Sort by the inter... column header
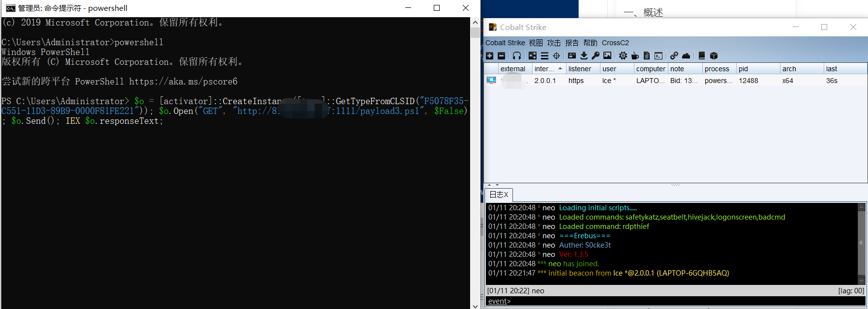The width and height of the screenshot is (868, 309). (549, 69)
